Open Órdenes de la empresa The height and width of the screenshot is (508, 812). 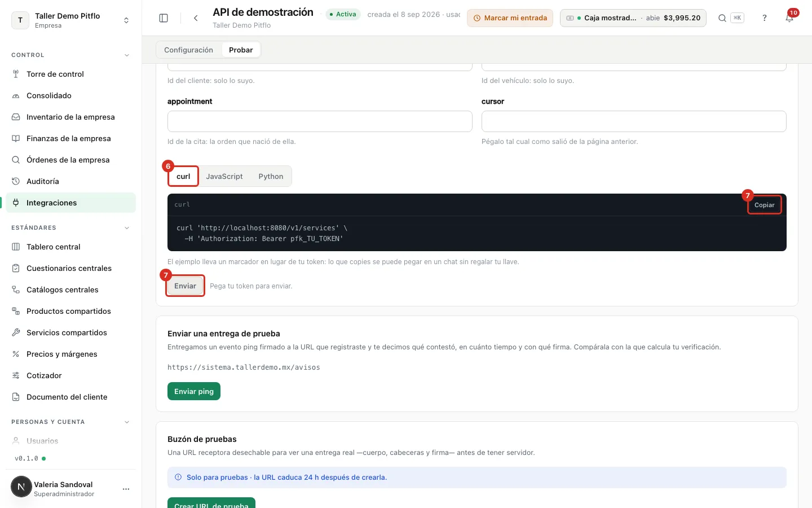tap(70, 160)
